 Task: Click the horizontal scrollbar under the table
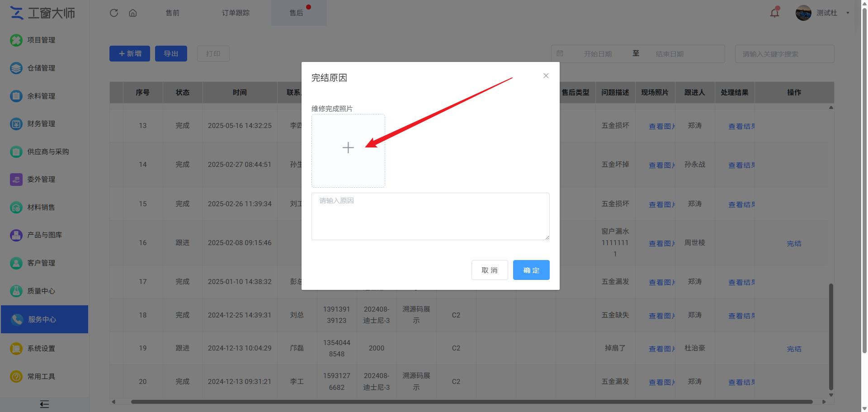(x=470, y=402)
